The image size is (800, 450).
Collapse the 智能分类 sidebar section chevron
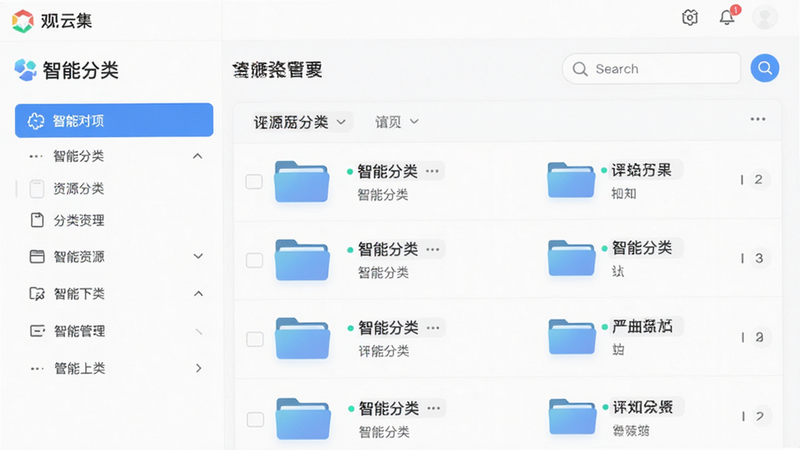pyautogui.click(x=197, y=156)
